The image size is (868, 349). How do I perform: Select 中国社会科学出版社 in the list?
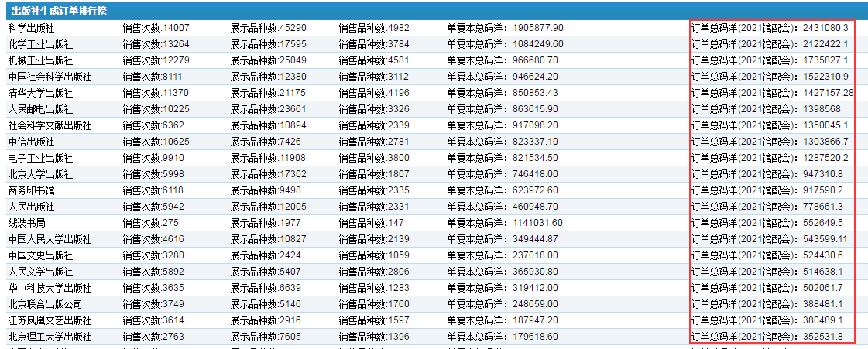(x=50, y=77)
